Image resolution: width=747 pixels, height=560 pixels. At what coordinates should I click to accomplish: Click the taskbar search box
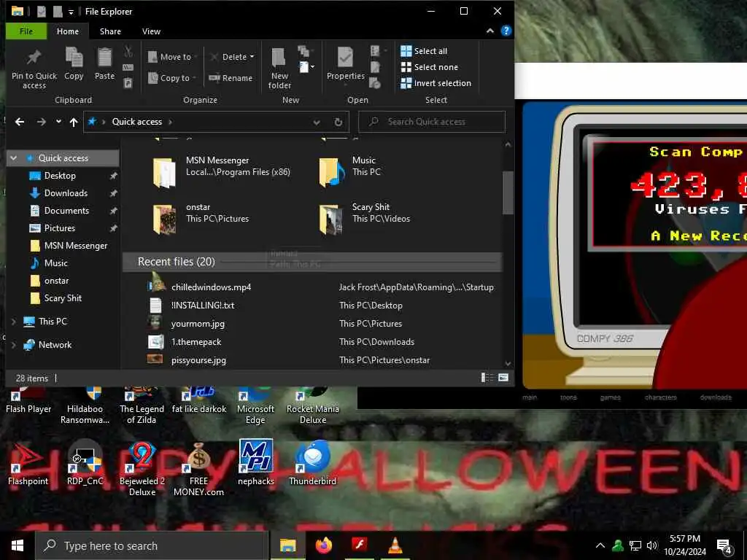click(x=152, y=545)
